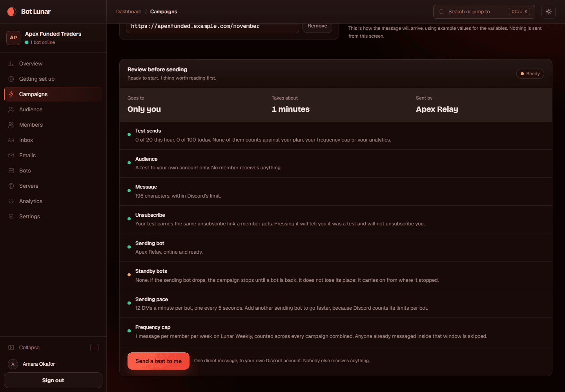
Task: Open the Inbox menu item
Action: pos(53,140)
